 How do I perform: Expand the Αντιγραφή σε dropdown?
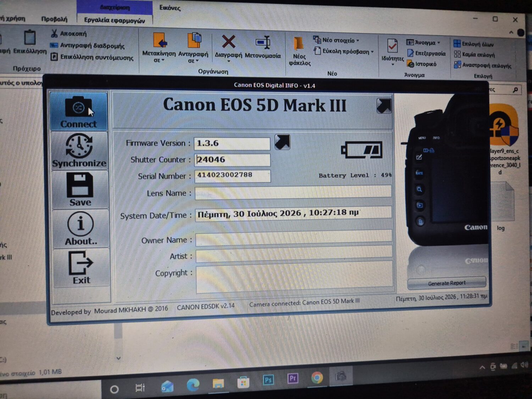193,61
